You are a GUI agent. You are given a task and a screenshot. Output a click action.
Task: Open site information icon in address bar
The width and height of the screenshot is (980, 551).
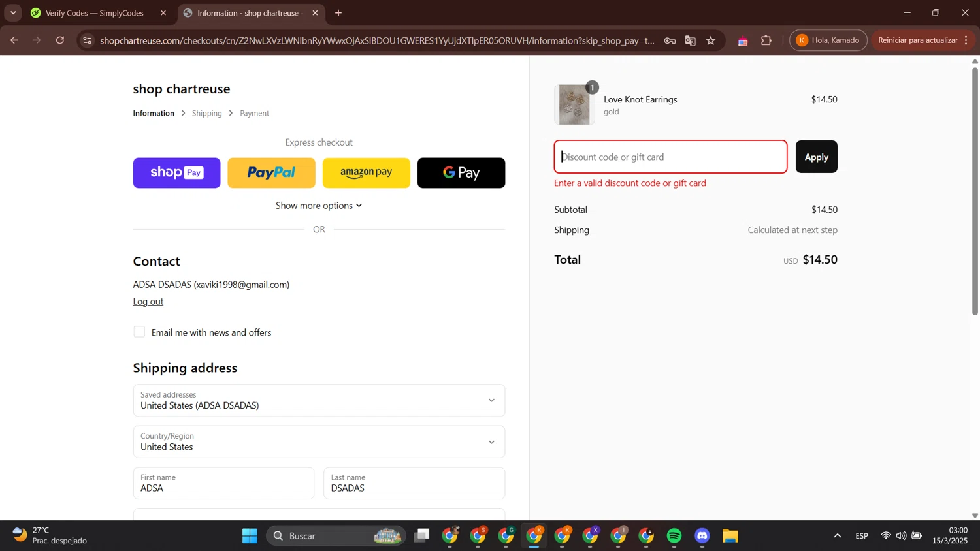pyautogui.click(x=87, y=40)
